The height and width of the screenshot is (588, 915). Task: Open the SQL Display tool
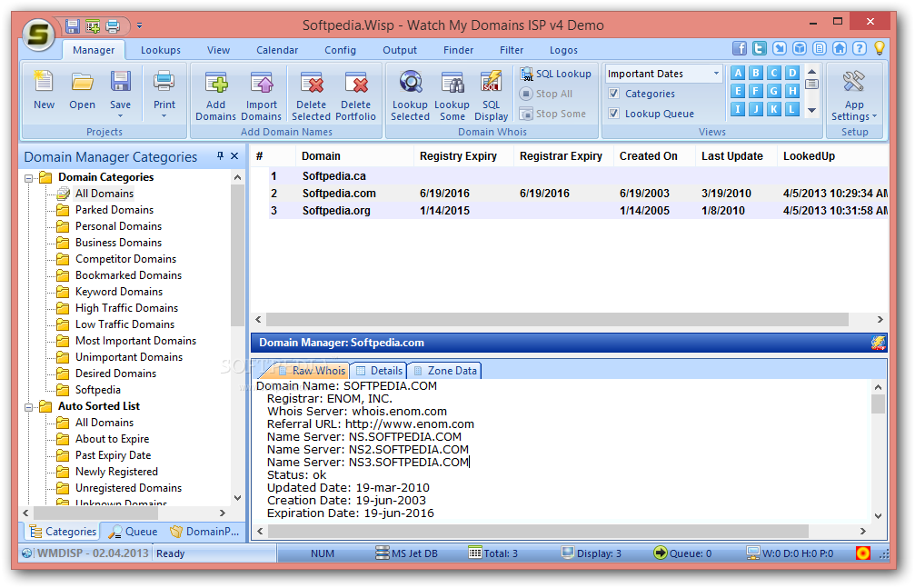[492, 95]
